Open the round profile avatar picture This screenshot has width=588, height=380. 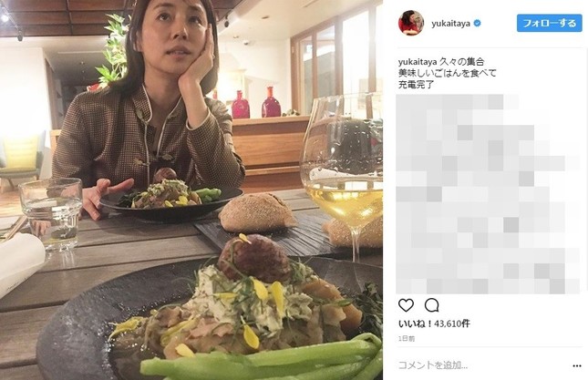coord(411,23)
